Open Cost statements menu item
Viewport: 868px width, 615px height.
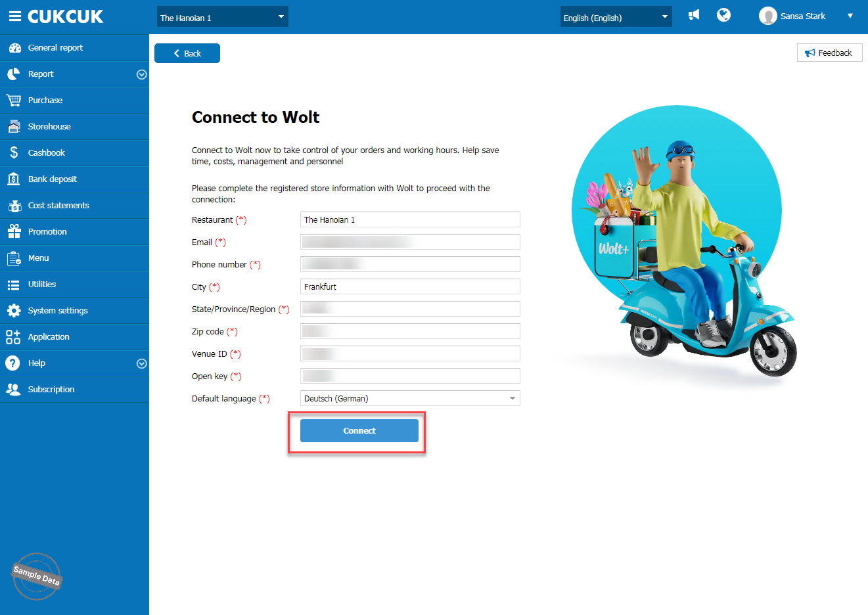point(74,206)
